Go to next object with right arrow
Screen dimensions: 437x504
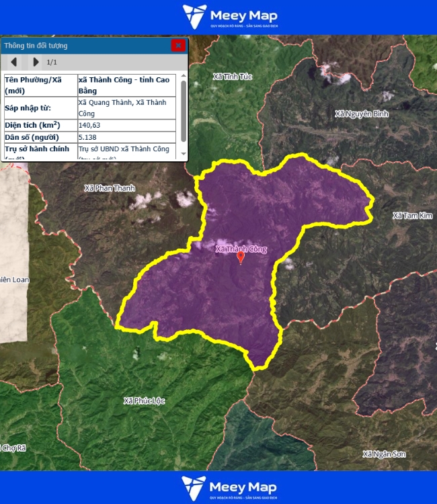point(36,62)
